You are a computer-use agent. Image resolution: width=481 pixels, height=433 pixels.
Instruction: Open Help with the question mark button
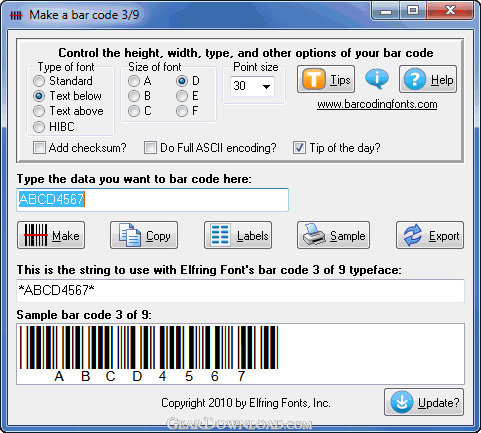coord(428,79)
